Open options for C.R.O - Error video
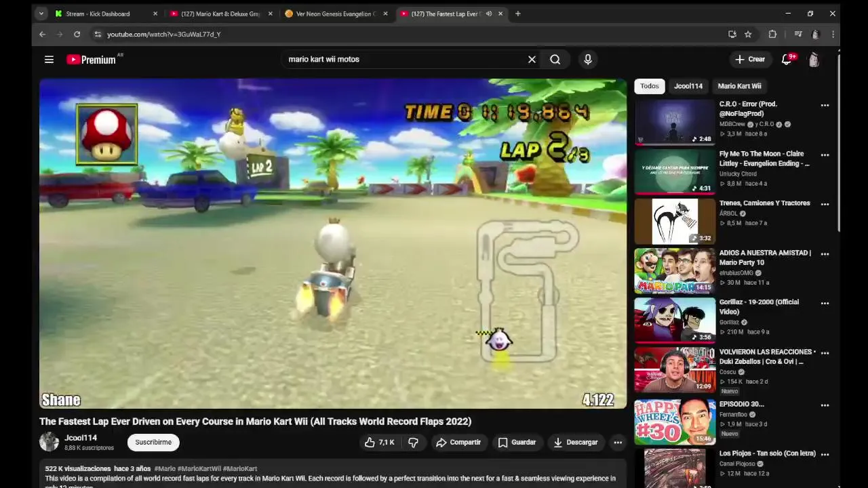Screen dimensions: 868x488 click(825, 105)
